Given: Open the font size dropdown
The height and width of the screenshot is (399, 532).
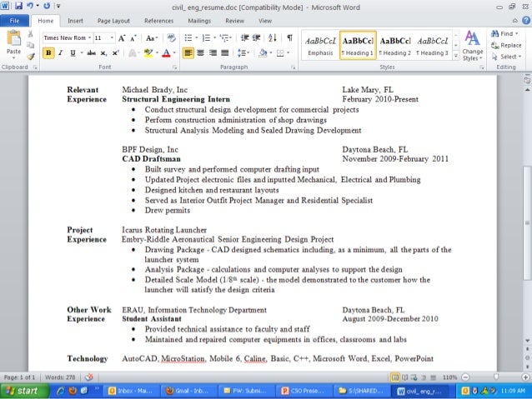Looking at the screenshot, I should tap(112, 38).
